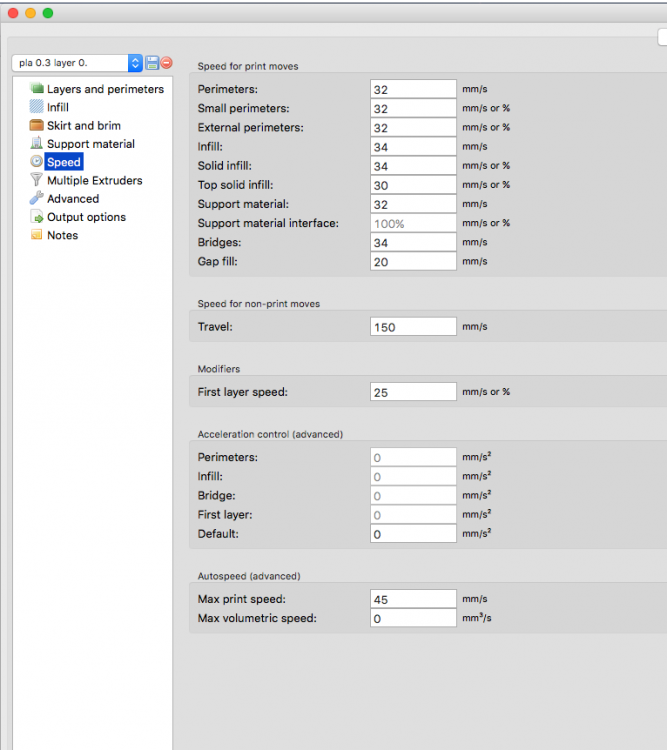Click the Layers and perimeters icon
This screenshot has width=667, height=750.
[37, 89]
